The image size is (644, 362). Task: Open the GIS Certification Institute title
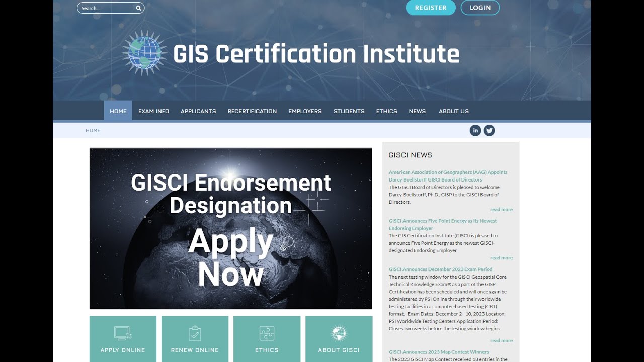pyautogui.click(x=316, y=54)
